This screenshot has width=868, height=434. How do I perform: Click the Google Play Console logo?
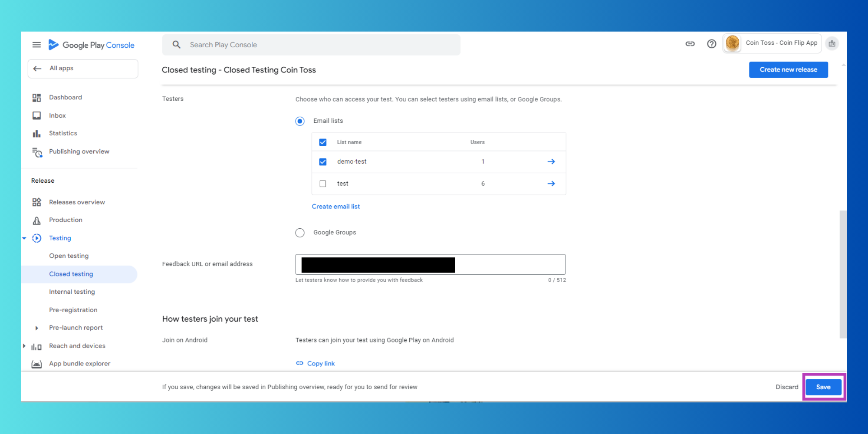pyautogui.click(x=92, y=45)
